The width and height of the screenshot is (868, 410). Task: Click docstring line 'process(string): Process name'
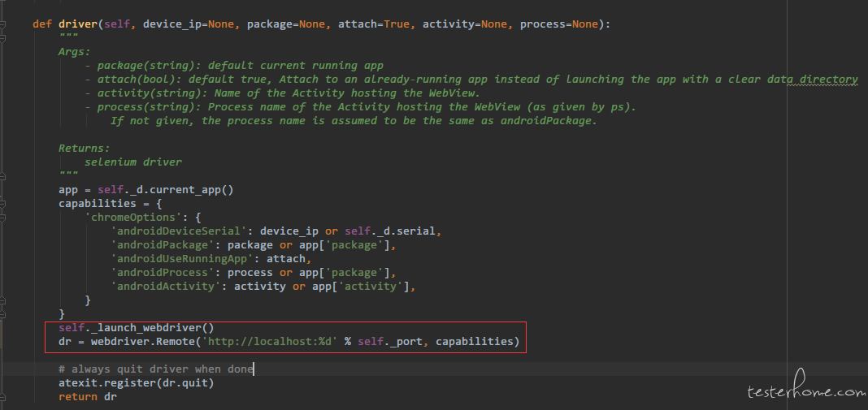pyautogui.click(x=367, y=107)
